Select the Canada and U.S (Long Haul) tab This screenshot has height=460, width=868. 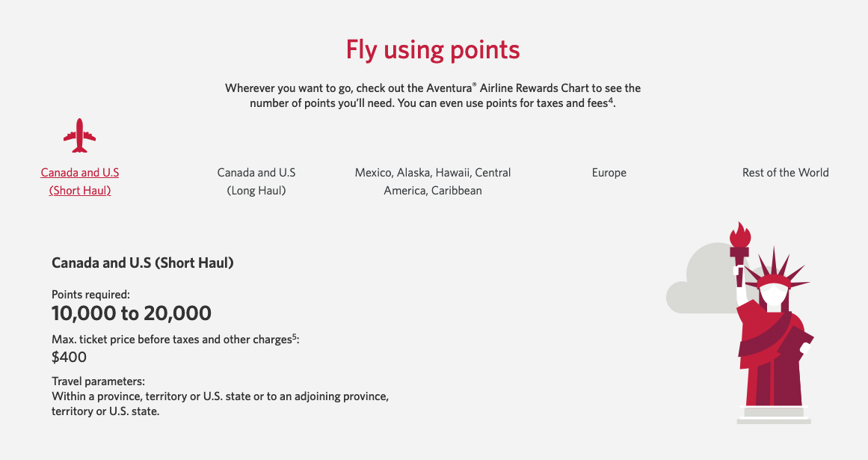256,181
